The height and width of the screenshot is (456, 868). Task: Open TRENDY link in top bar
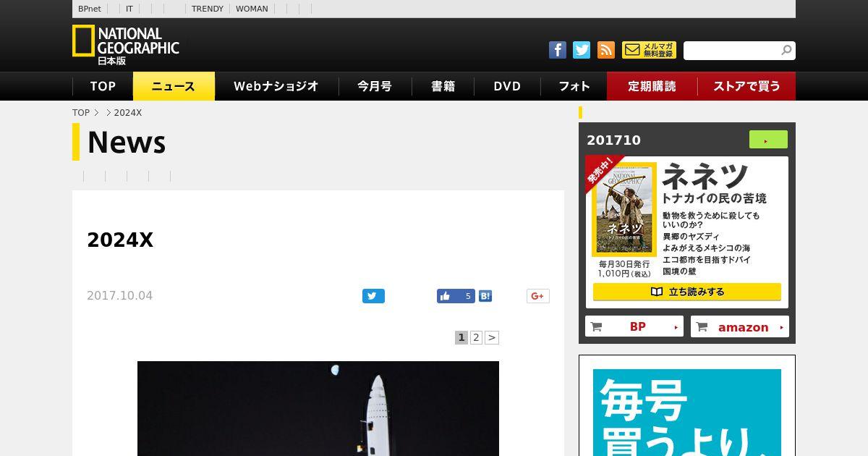tap(208, 9)
